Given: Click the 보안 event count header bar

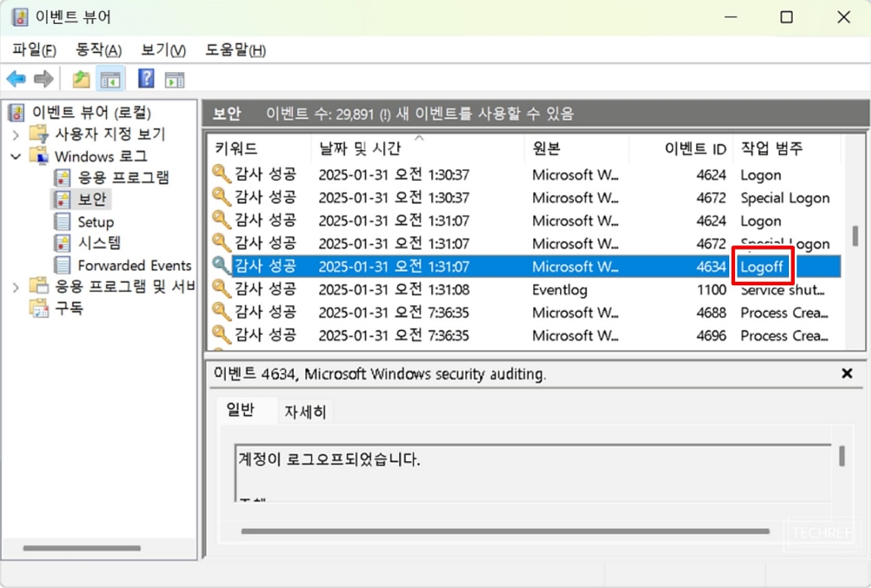Looking at the screenshot, I should pos(536,114).
